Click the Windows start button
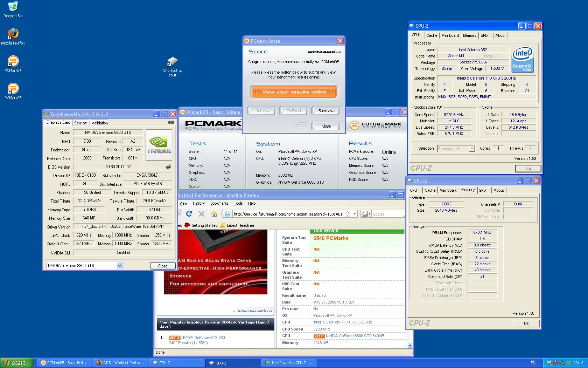 tap(17, 363)
